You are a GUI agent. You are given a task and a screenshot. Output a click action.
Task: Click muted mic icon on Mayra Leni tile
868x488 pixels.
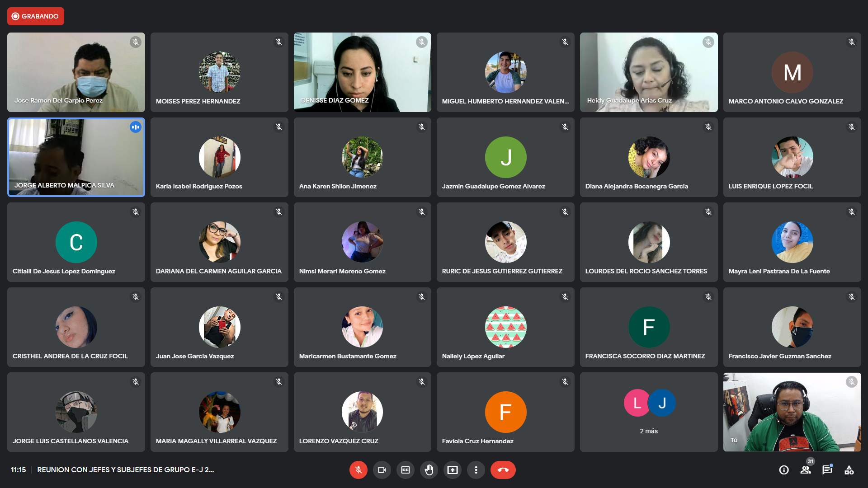(x=852, y=212)
